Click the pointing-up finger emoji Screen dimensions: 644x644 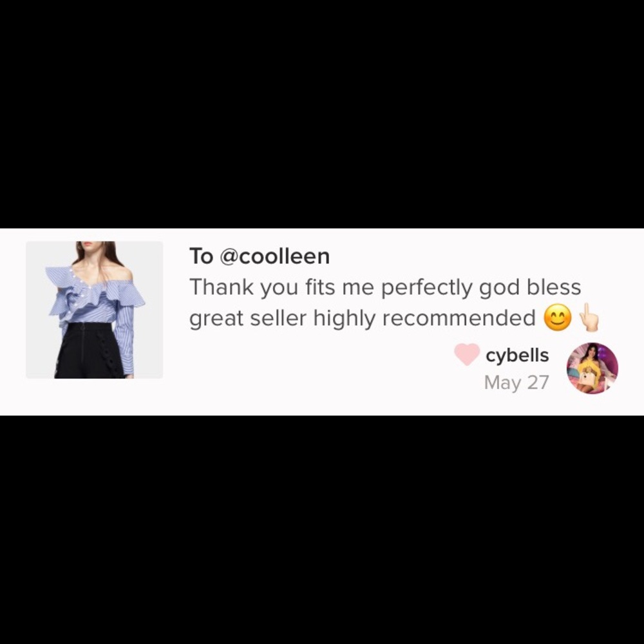coord(589,317)
